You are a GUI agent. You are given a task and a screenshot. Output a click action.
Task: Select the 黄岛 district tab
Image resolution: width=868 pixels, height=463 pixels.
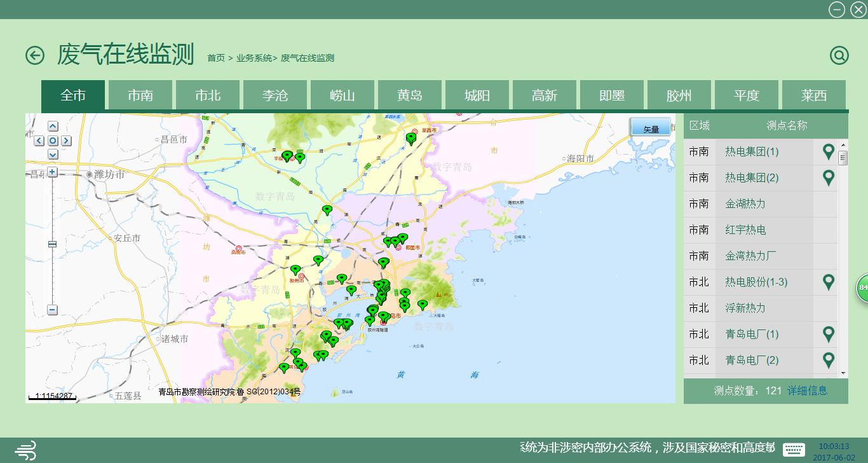tap(410, 95)
